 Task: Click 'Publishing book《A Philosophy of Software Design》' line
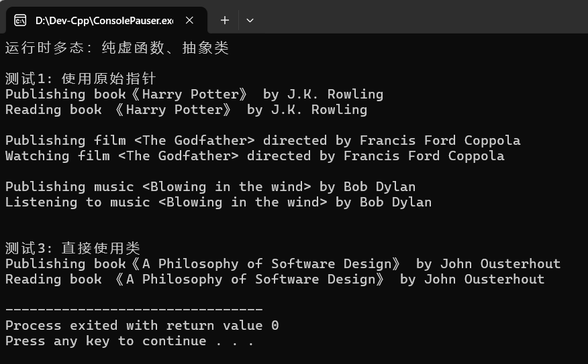tap(283, 263)
